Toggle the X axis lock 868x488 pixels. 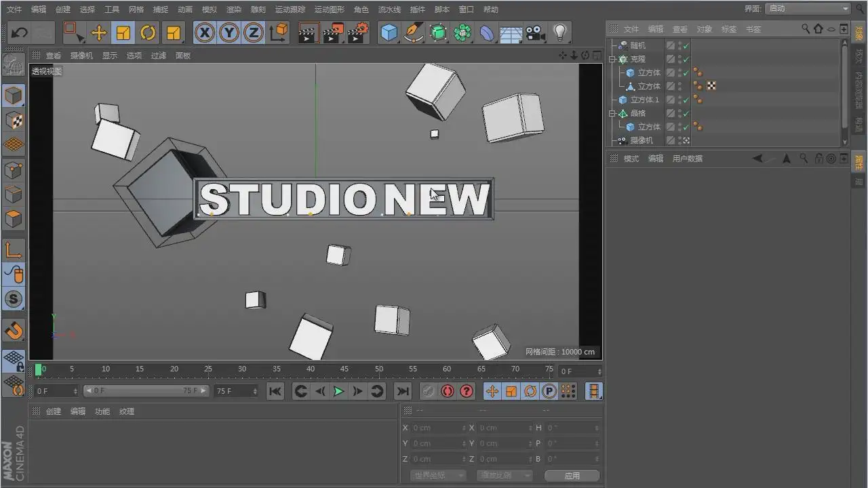(x=205, y=33)
